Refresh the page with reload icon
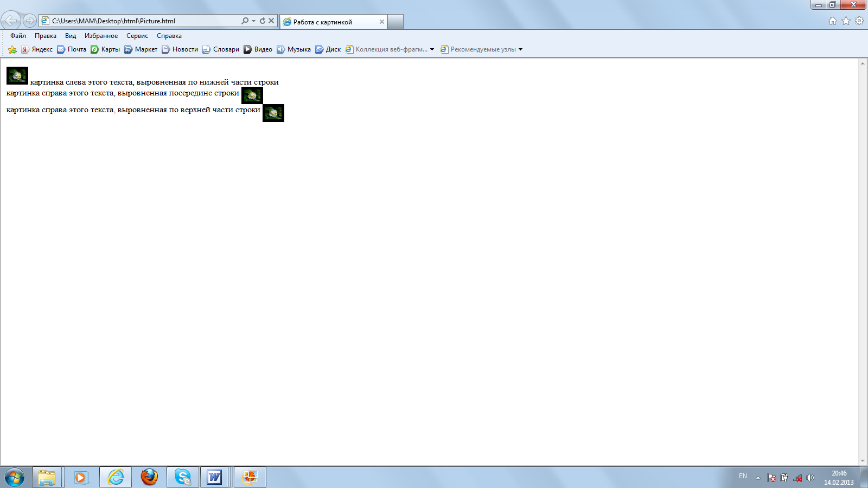868x488 pixels. click(263, 21)
